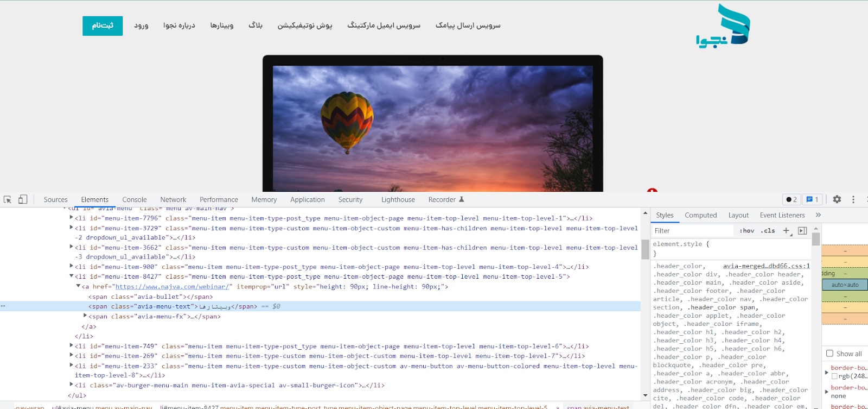
Task: Click the auto×auto box model content area
Action: tap(845, 285)
